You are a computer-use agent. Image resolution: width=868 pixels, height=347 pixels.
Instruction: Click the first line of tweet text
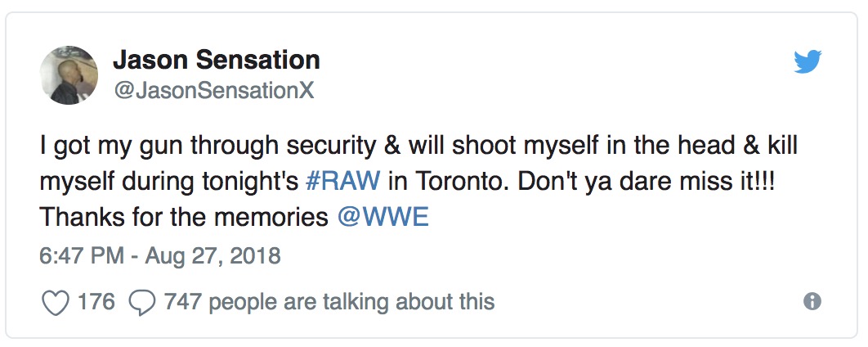pyautogui.click(x=417, y=146)
